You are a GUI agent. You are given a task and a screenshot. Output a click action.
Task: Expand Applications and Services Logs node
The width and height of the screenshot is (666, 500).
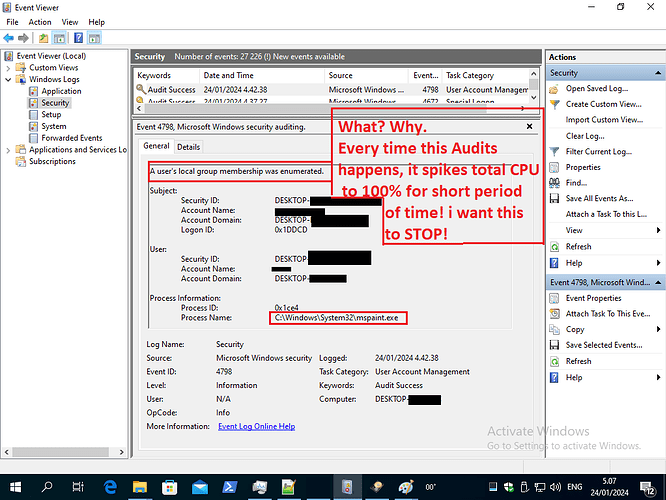(8, 150)
